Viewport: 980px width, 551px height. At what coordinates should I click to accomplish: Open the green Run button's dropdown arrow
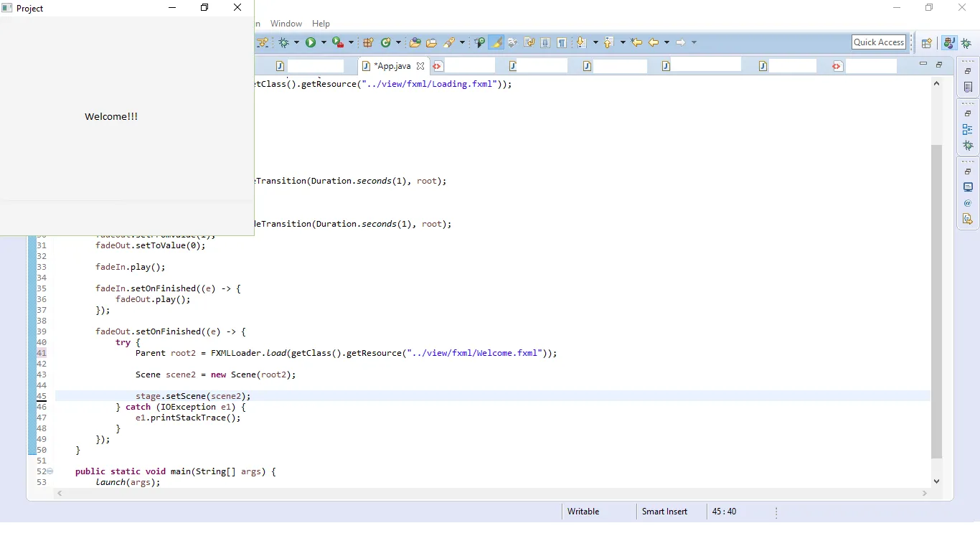pyautogui.click(x=323, y=42)
